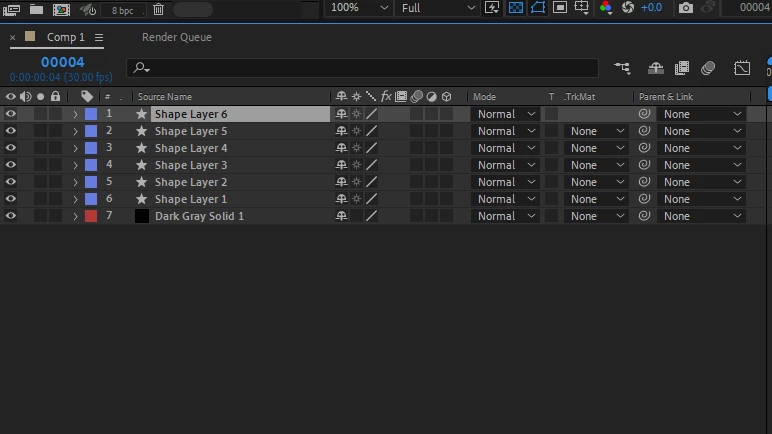Toggle hide shy layers switch
This screenshot has height=434, width=772.
tap(655, 68)
